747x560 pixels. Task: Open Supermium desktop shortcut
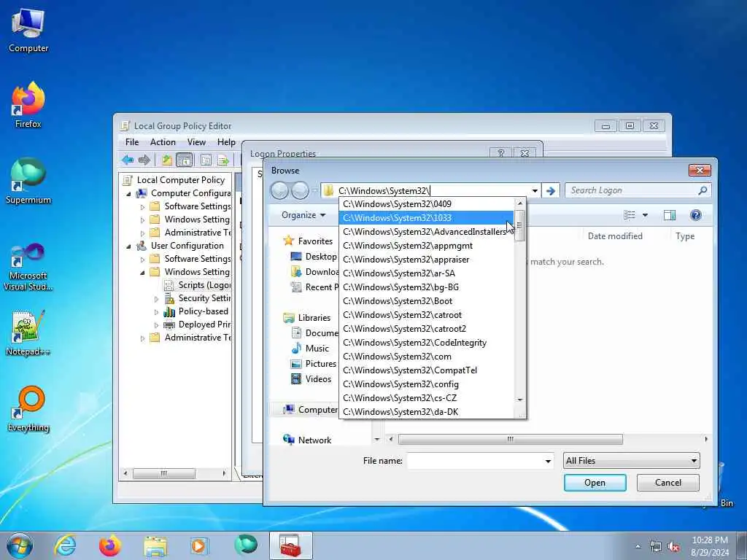[28, 181]
